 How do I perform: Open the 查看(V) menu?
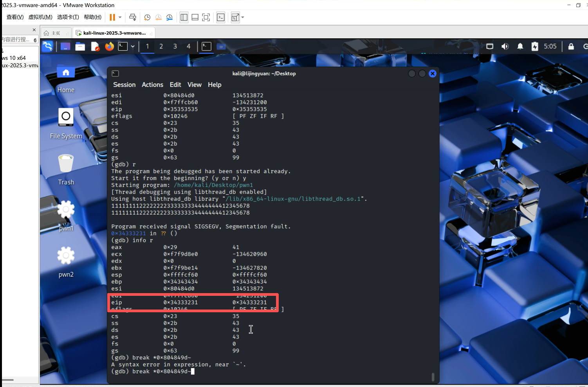[x=15, y=17]
